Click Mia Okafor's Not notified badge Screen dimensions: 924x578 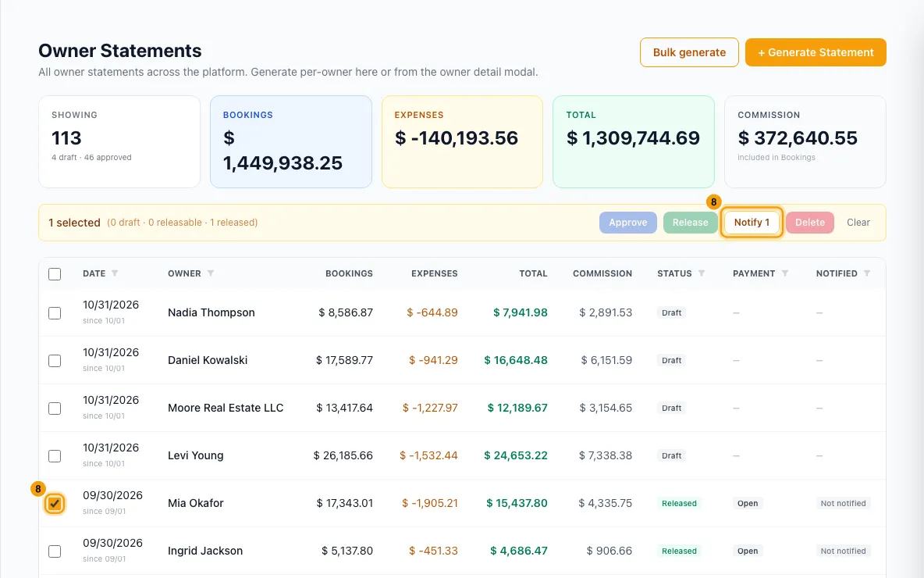(x=844, y=504)
